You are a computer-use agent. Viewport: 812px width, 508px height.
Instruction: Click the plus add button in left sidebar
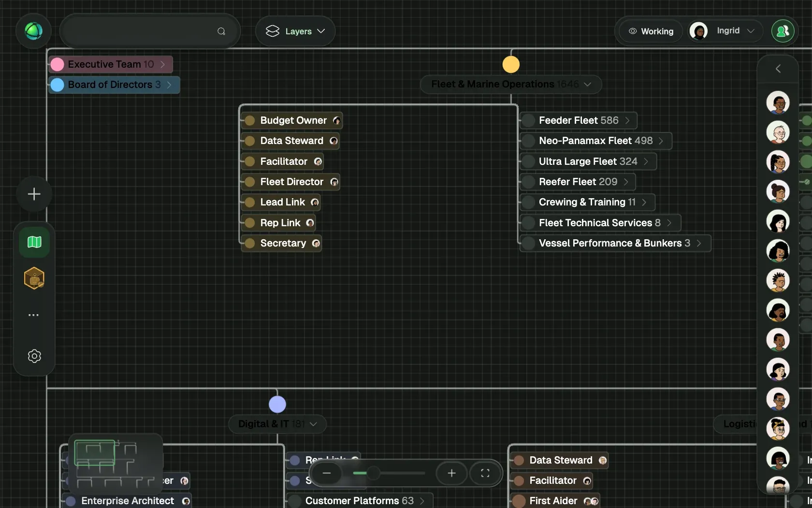pyautogui.click(x=34, y=194)
